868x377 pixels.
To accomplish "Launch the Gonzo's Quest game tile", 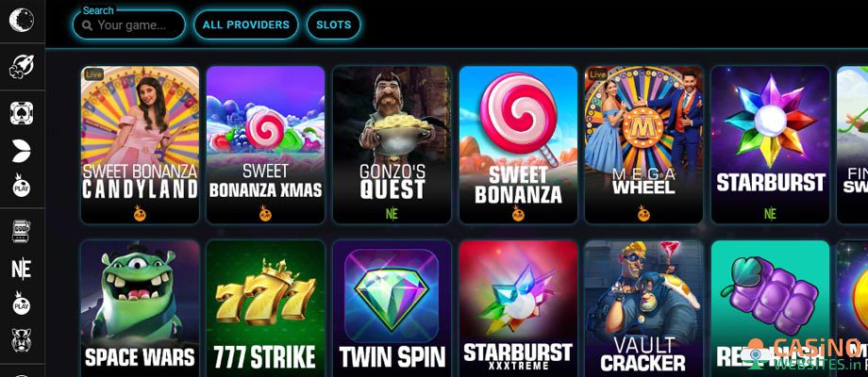I will [392, 145].
